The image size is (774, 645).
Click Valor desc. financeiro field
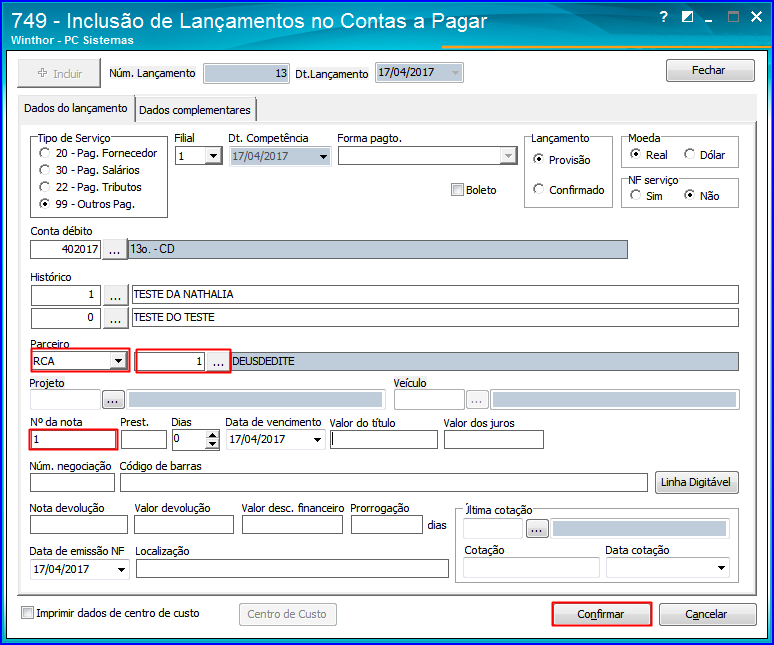point(292,525)
